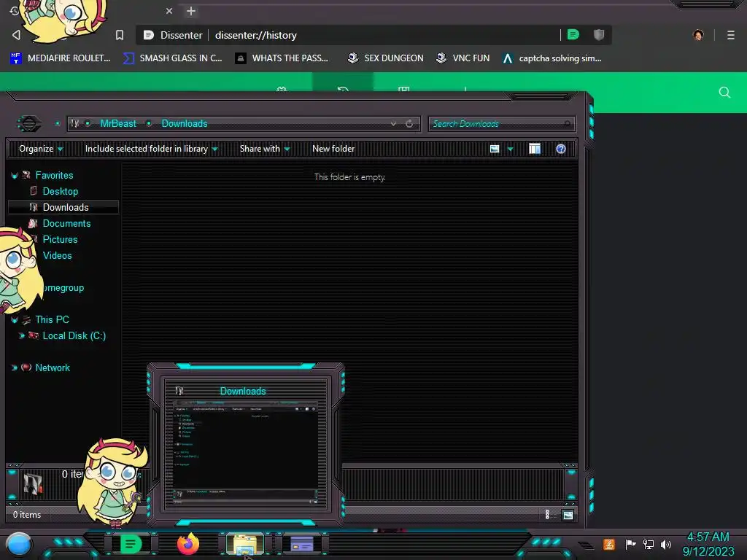Bookmark the current page in Dissenter

pos(120,35)
